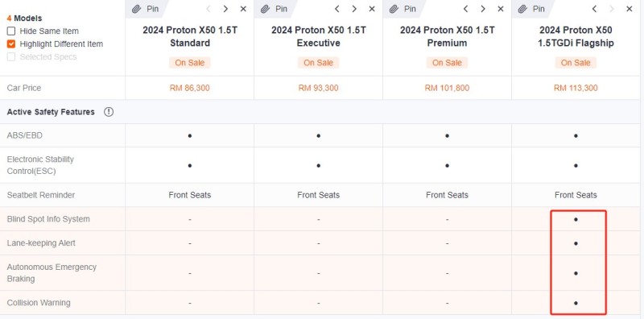Open the 2024 Proton X50 1.5T Standard title

click(190, 36)
